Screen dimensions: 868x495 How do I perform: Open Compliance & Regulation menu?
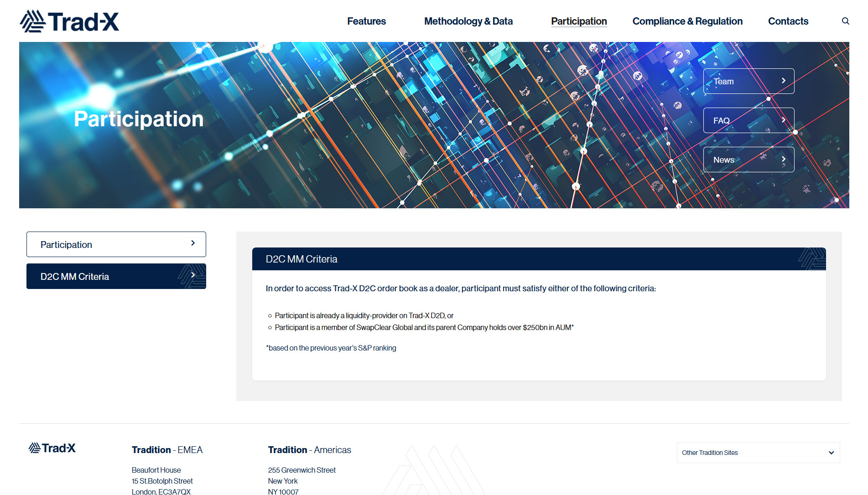coord(687,21)
